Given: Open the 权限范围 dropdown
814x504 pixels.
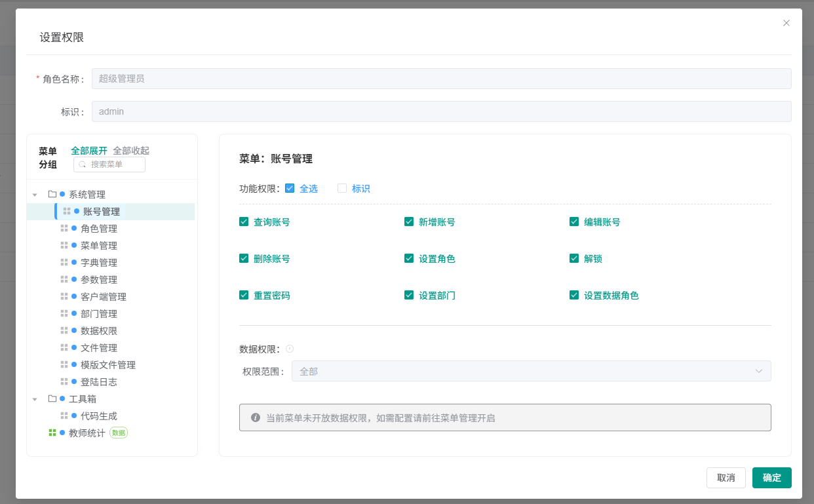Looking at the screenshot, I should (531, 371).
